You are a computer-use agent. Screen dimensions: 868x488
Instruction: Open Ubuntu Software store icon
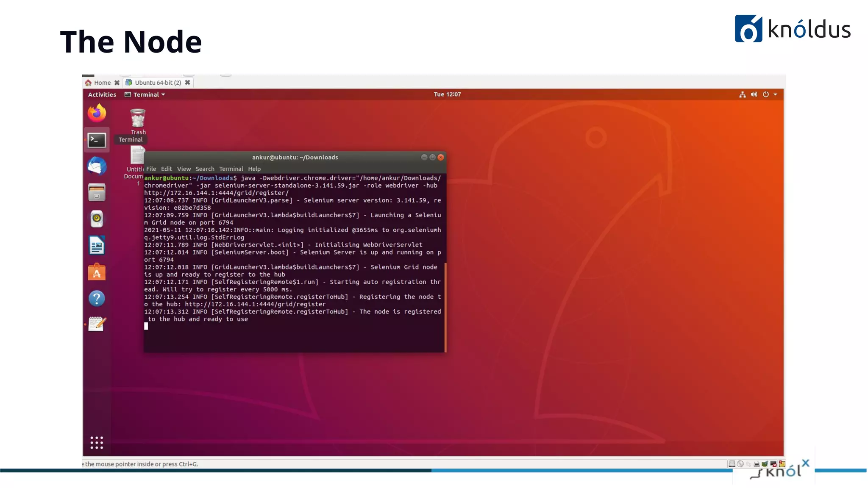(x=97, y=272)
